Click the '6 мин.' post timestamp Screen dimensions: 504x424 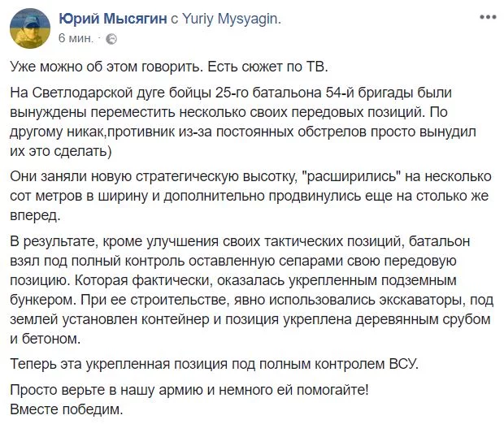point(76,38)
